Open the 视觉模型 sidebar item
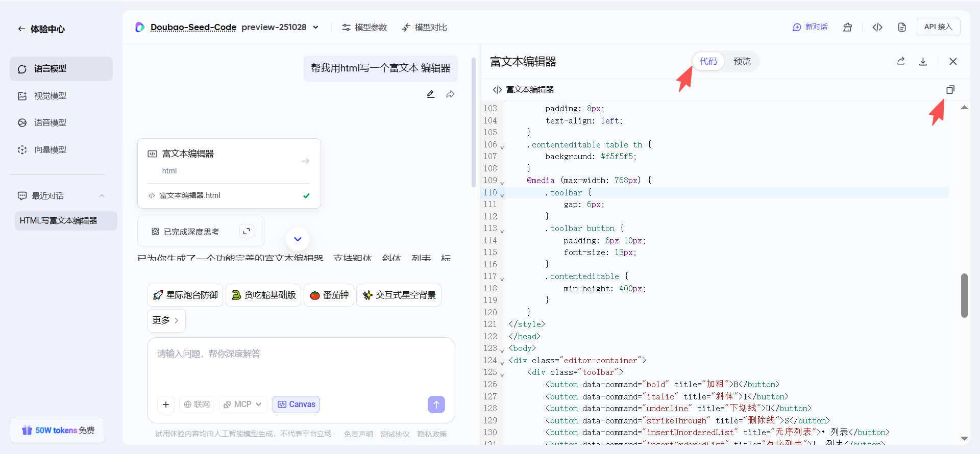This screenshot has height=454, width=980. [x=61, y=96]
